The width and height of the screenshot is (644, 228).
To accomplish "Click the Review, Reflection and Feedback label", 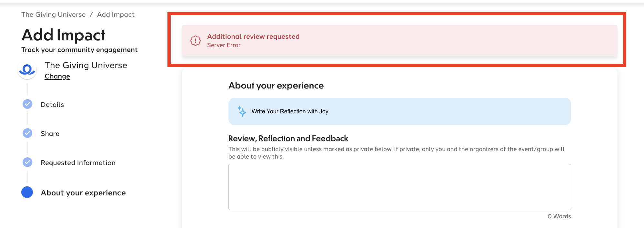I will (x=288, y=139).
